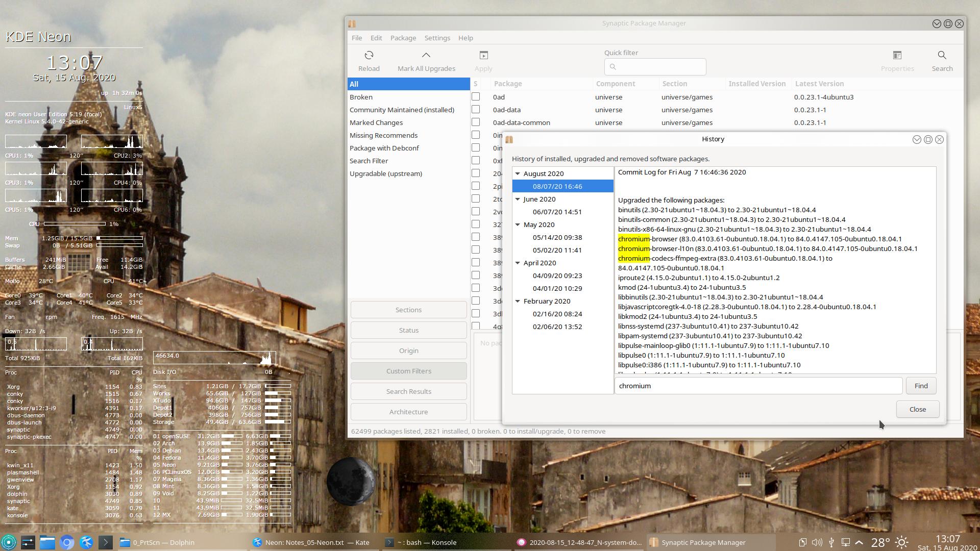
Task: Select Missing Recommends filter
Action: point(408,135)
